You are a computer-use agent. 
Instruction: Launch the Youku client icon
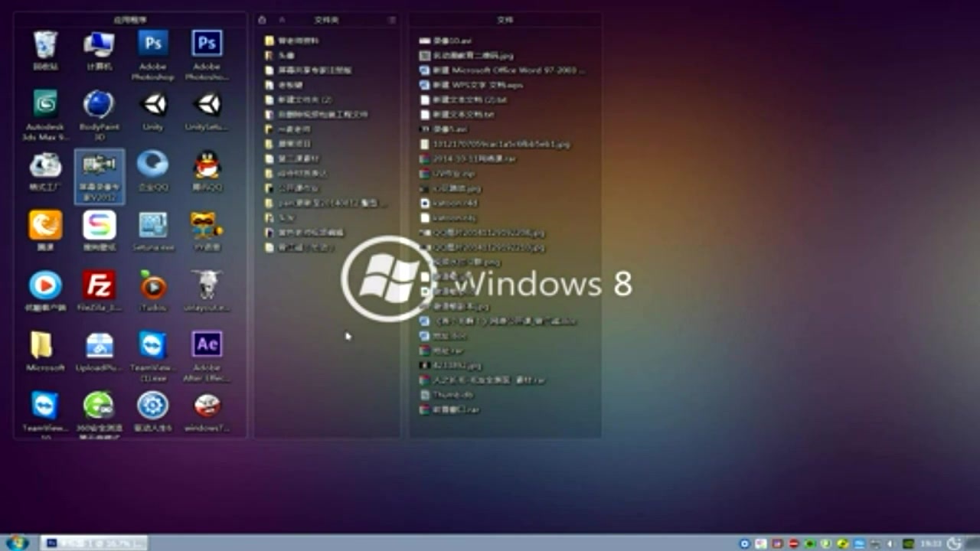[x=45, y=292]
